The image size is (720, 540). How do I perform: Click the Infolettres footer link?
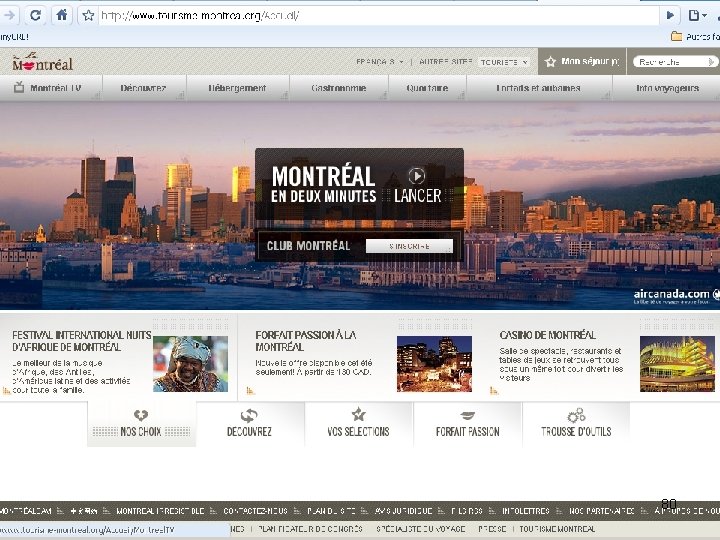pyautogui.click(x=525, y=511)
